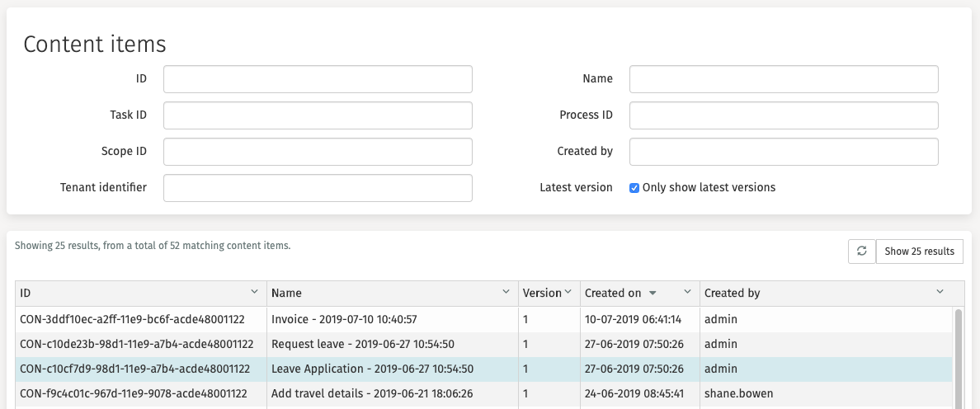Click the Add travel details row
980x409 pixels.
click(x=373, y=393)
